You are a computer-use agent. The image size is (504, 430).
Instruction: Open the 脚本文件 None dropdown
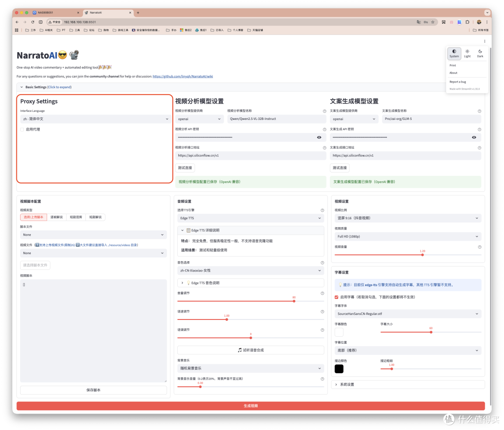tap(93, 235)
